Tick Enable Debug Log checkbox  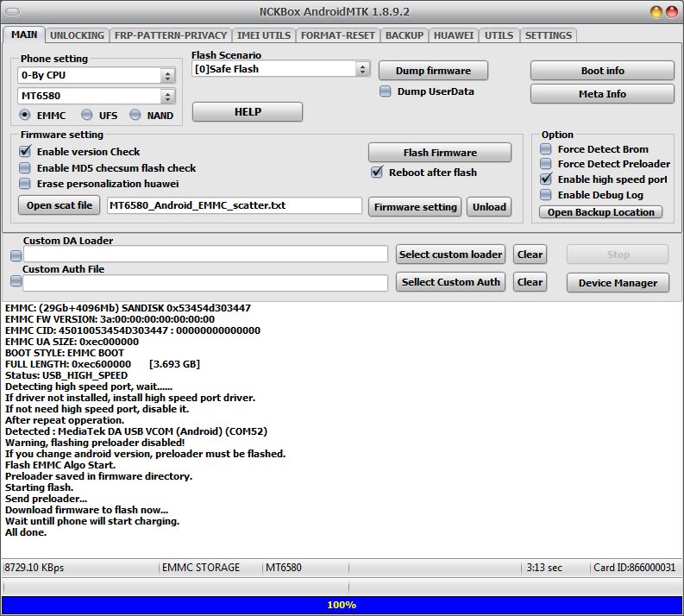[x=546, y=195]
